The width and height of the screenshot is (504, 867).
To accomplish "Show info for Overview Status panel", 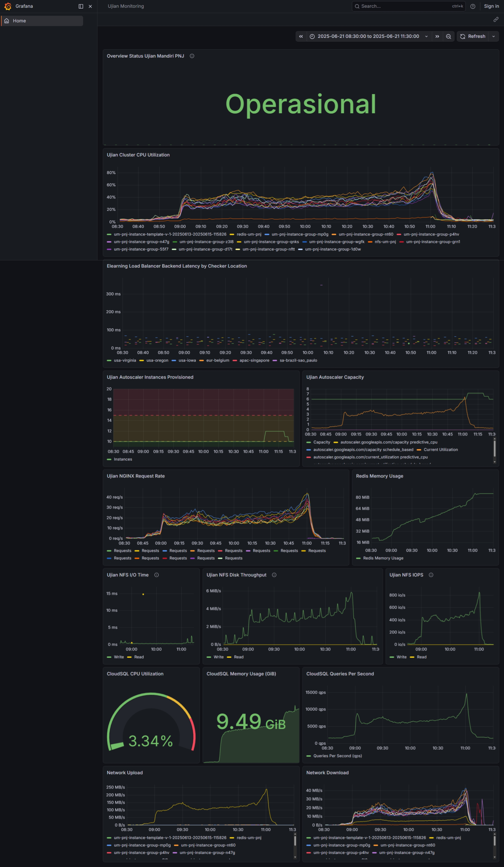I will pos(192,56).
